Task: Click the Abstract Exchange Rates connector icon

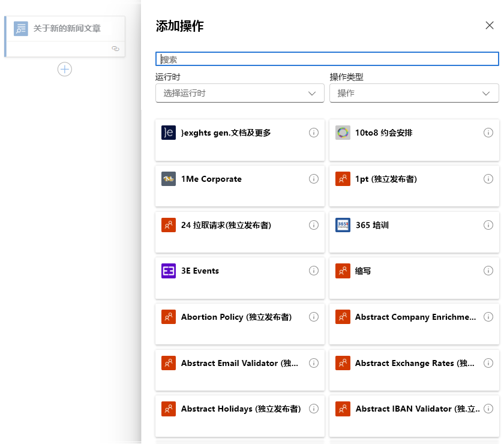Action: point(343,363)
